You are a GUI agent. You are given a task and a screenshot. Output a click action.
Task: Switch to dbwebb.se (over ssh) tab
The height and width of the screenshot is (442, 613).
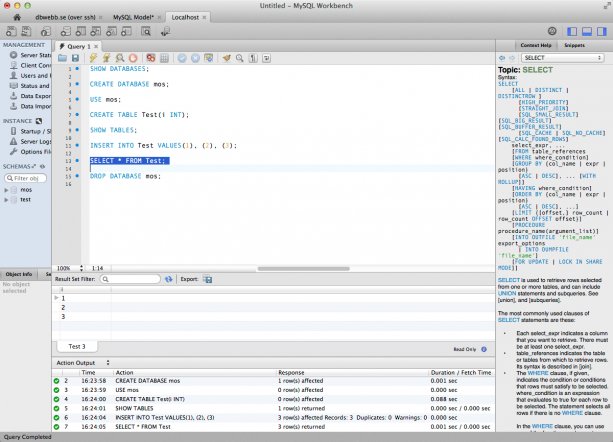65,17
